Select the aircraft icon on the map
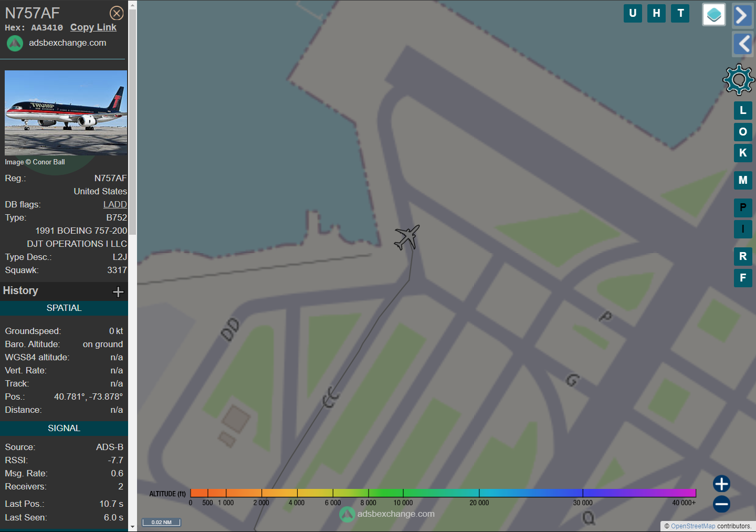Viewport: 756px width, 532px height. click(407, 237)
